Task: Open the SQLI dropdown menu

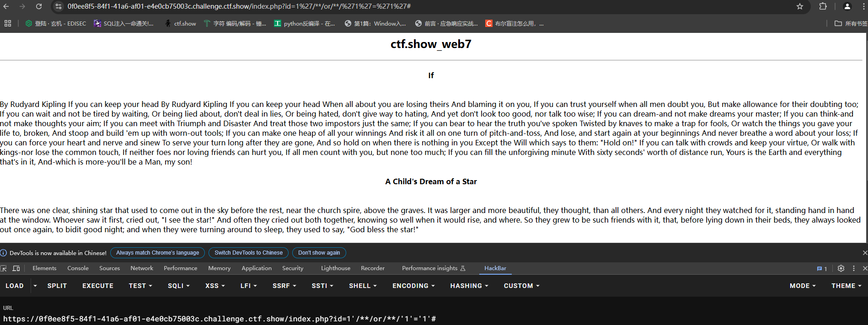Action: tap(179, 286)
